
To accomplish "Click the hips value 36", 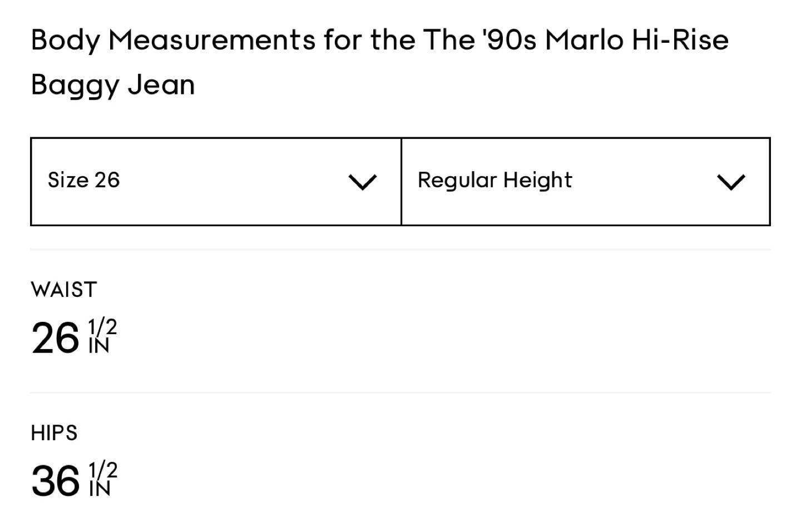I will pos(56,481).
